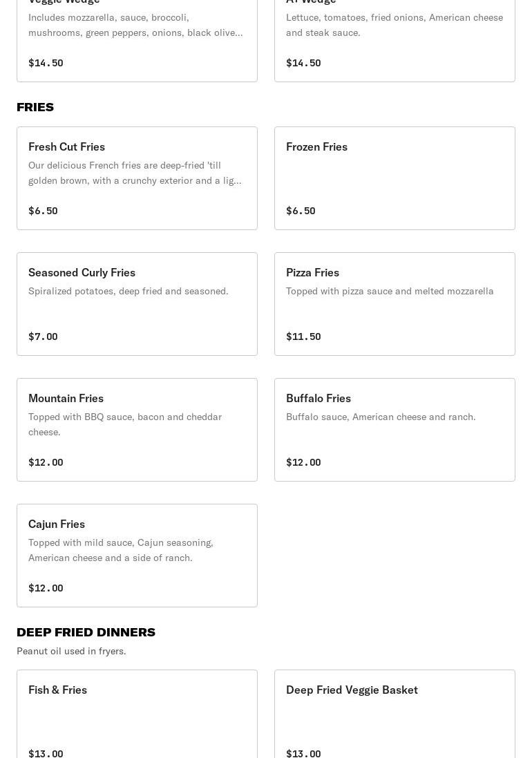Click the Cajun Fries description text
The width and height of the screenshot is (532, 758).
[x=121, y=550]
